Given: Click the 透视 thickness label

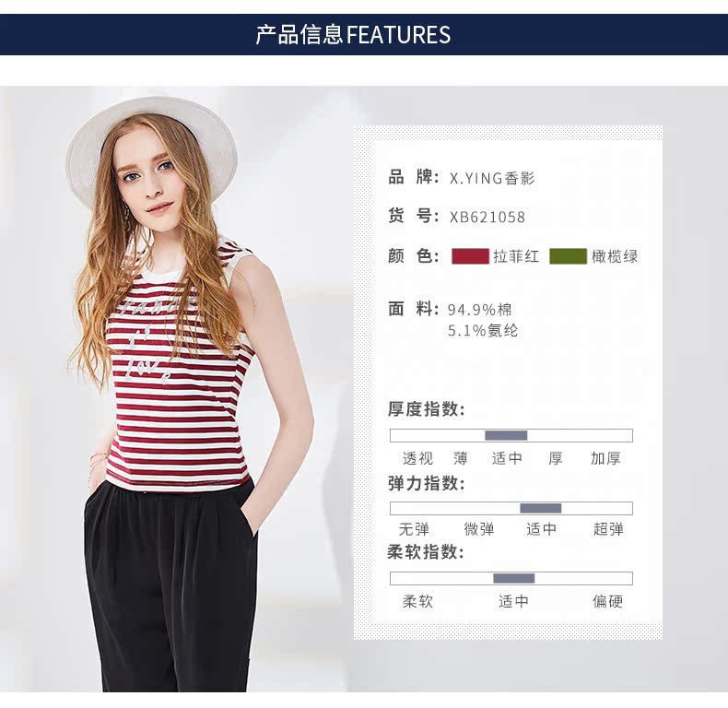Looking at the screenshot, I should [x=417, y=458].
